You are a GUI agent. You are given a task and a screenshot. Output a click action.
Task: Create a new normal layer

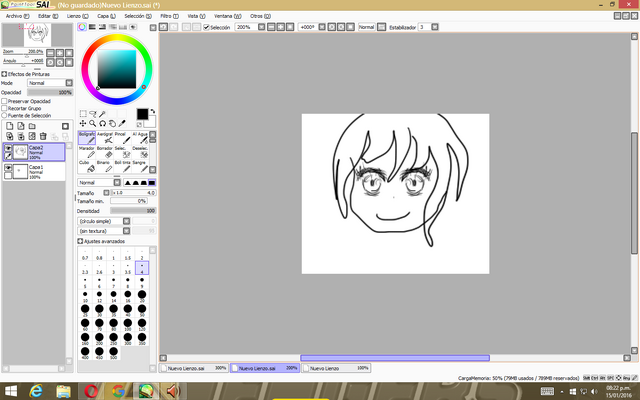point(10,126)
